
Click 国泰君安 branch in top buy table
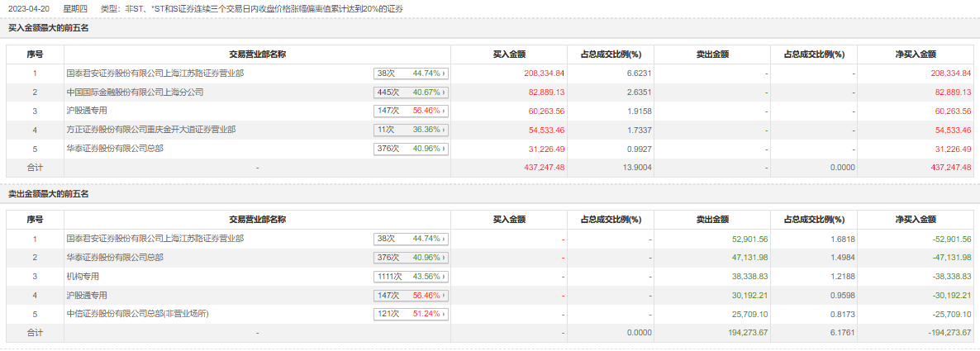tap(155, 73)
